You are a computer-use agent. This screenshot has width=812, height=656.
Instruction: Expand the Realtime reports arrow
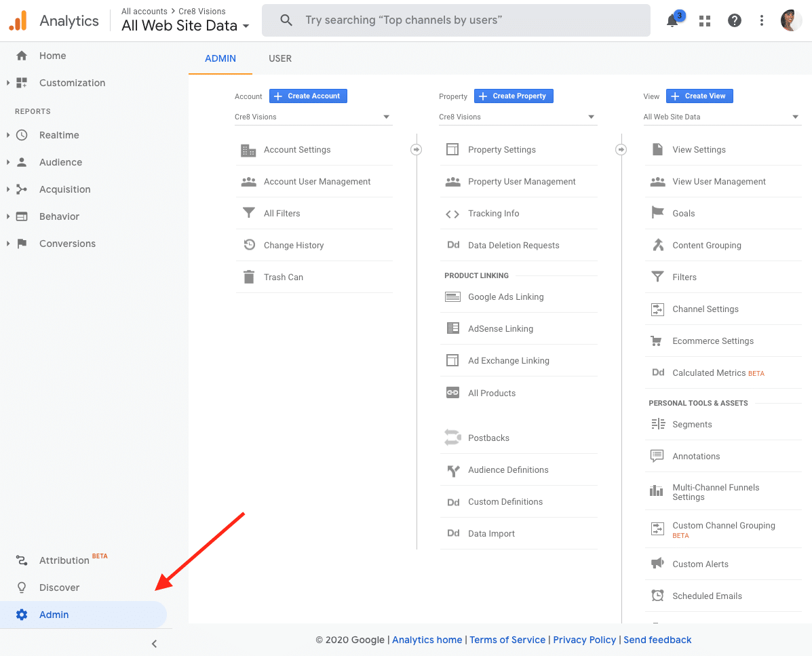click(x=7, y=135)
